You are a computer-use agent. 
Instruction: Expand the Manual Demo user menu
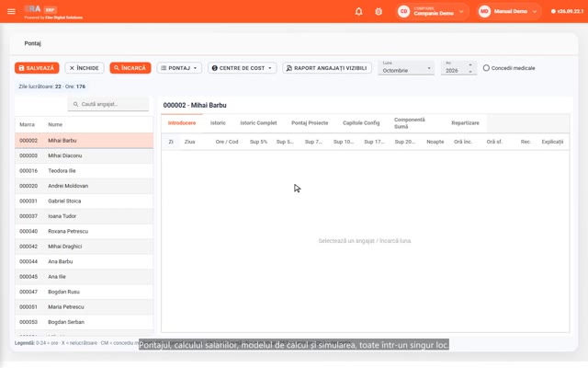509,11
